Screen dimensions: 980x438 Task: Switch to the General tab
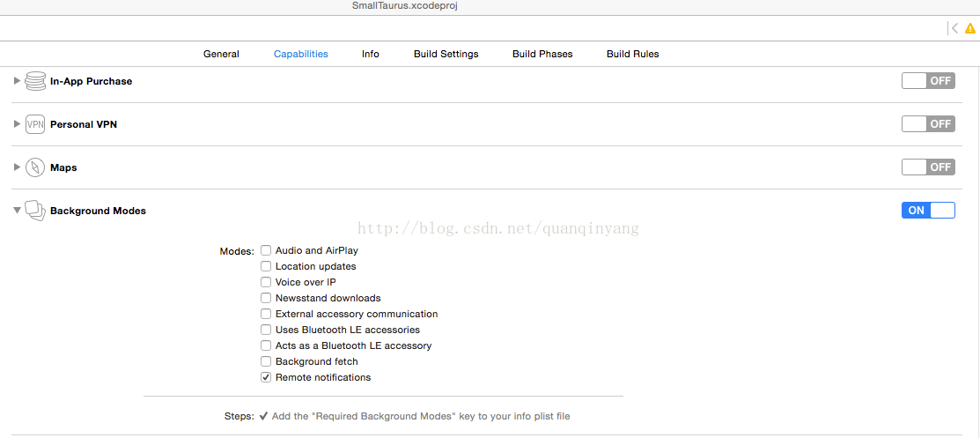pyautogui.click(x=221, y=54)
